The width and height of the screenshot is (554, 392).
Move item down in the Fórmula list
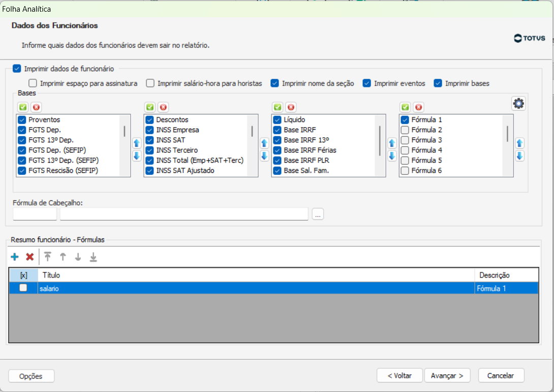[519, 156]
